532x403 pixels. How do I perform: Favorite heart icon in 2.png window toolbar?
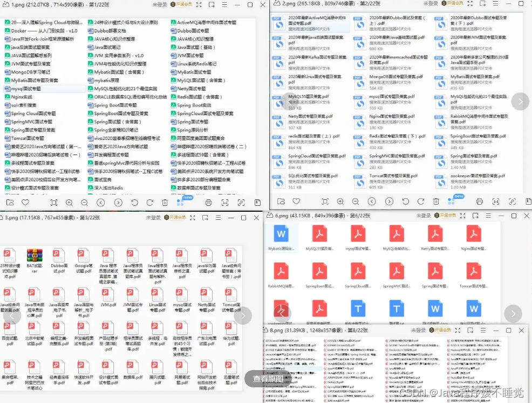(297, 201)
